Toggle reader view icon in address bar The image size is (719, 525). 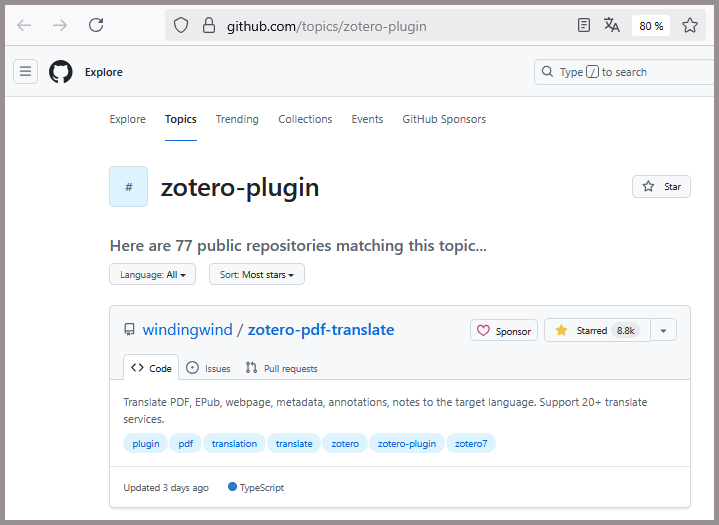tap(584, 25)
